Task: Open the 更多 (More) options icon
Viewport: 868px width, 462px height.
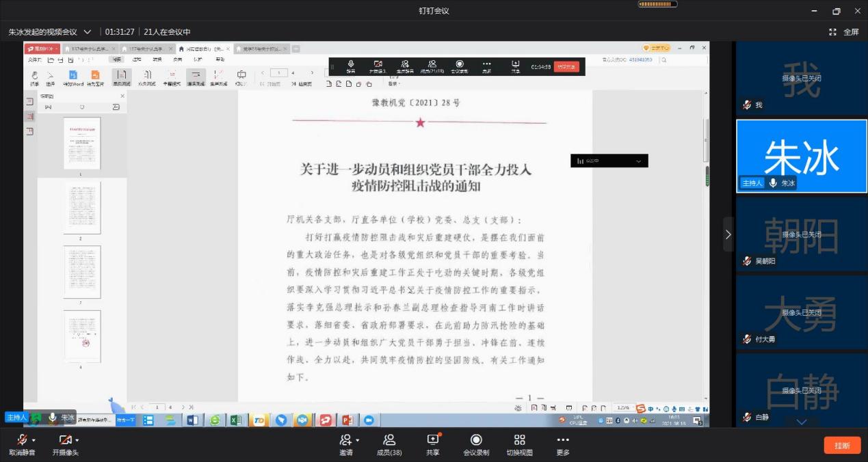Action: tap(563, 439)
